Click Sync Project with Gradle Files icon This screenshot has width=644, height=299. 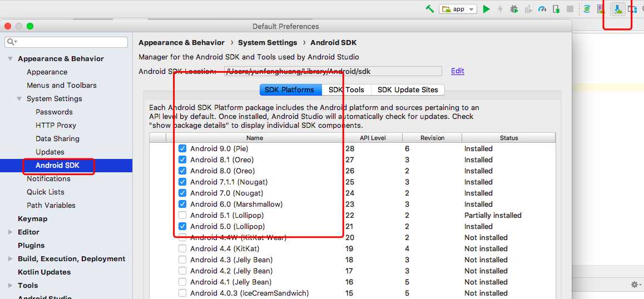tap(587, 9)
